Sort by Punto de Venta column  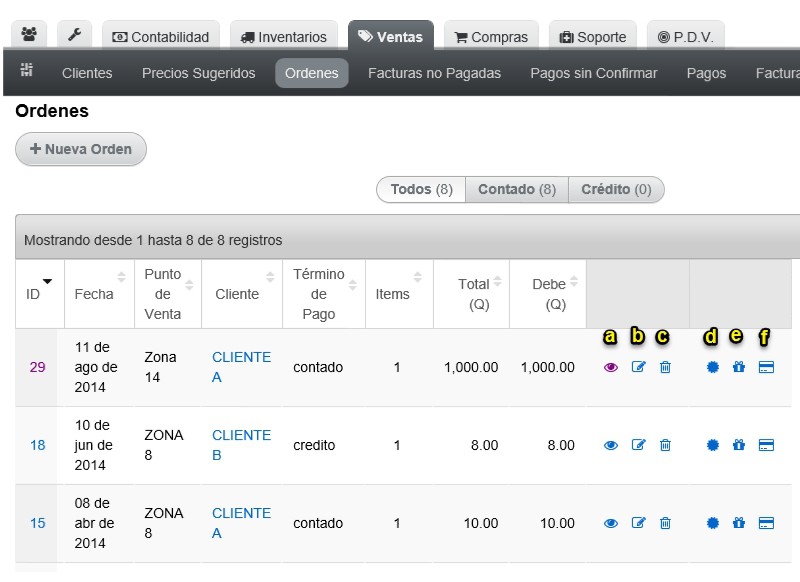point(168,294)
